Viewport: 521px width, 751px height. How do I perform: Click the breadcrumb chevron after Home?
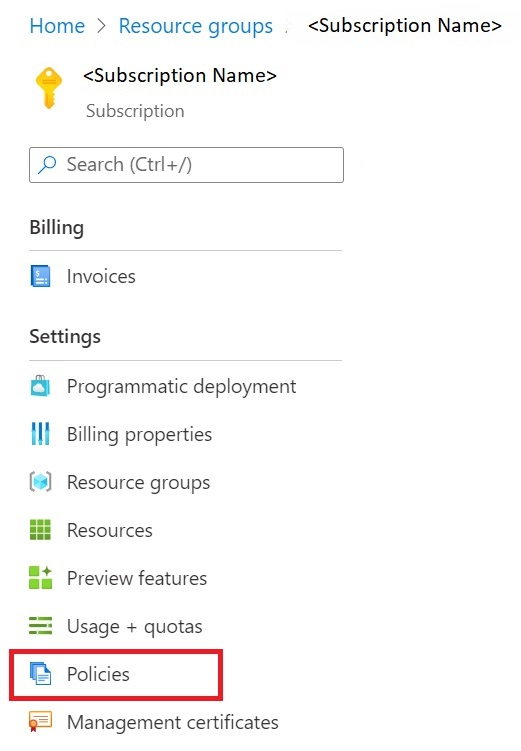(102, 26)
